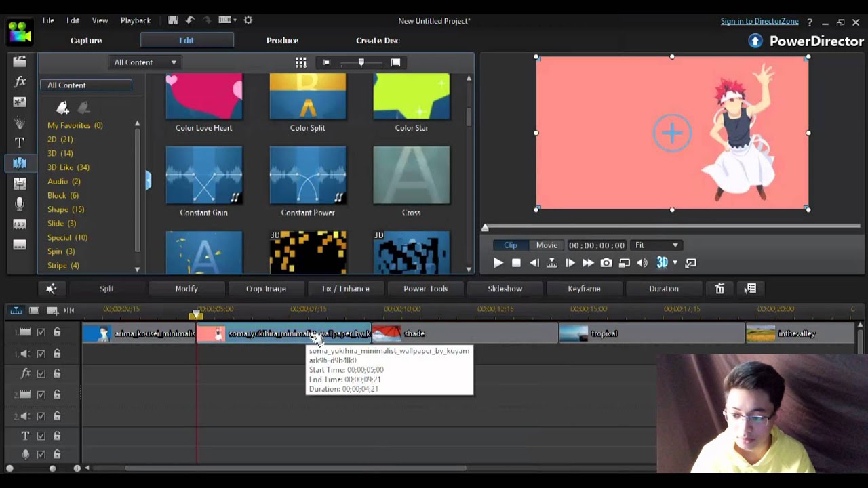
Task: Open 3D configuration dropdown arrow
Action: [675, 263]
